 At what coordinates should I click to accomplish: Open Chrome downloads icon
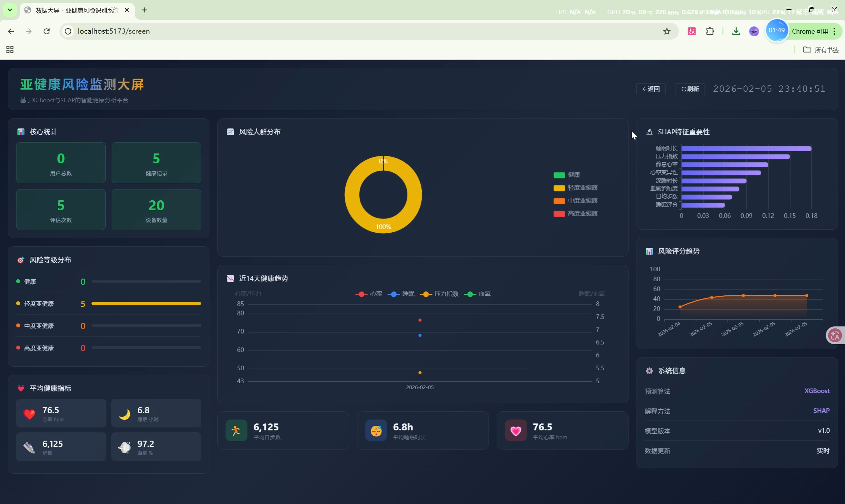tap(736, 31)
